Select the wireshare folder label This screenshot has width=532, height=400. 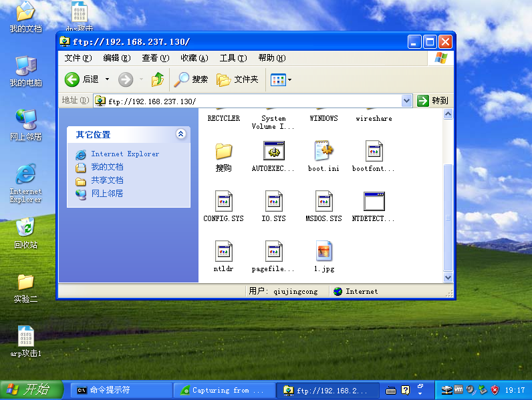pos(374,118)
